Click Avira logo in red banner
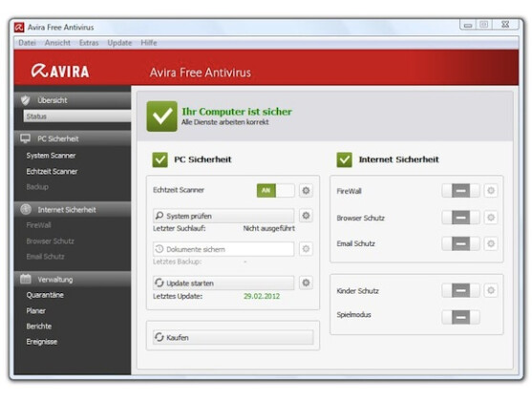The image size is (532, 399). [60, 72]
